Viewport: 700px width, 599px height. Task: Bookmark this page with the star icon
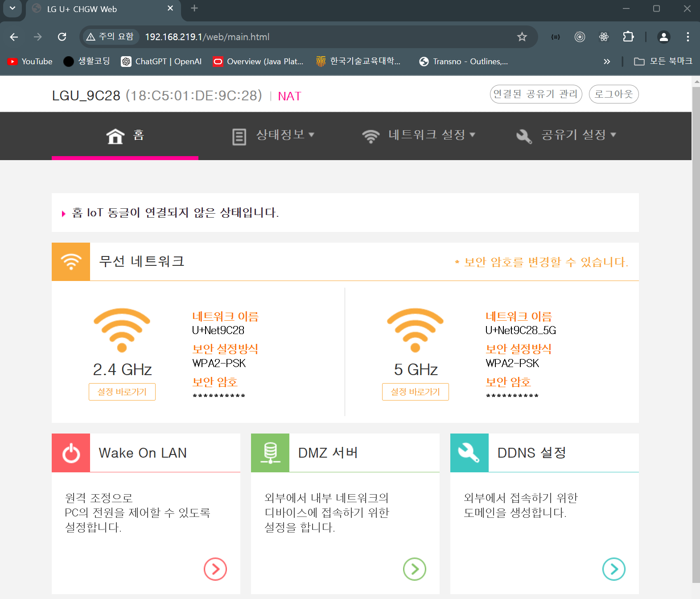[x=522, y=37]
